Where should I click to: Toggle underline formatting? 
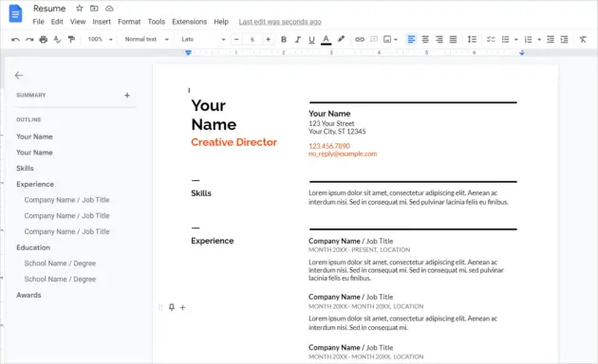(311, 39)
